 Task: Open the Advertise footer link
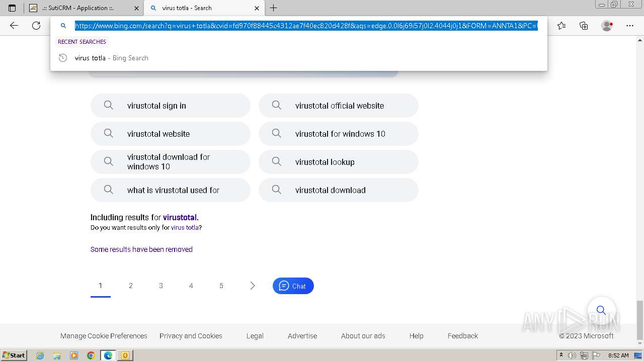pos(302,336)
